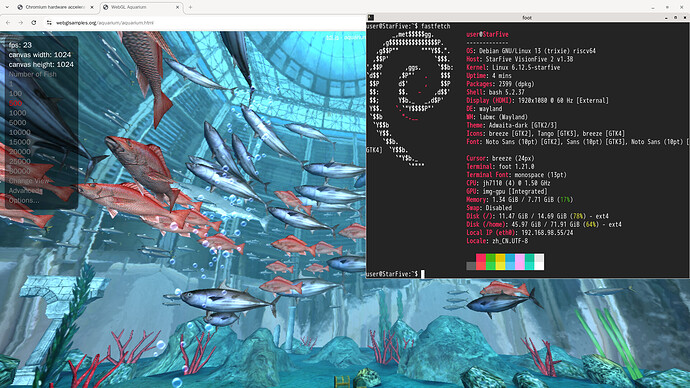Set number of fish to 30000

point(20,171)
